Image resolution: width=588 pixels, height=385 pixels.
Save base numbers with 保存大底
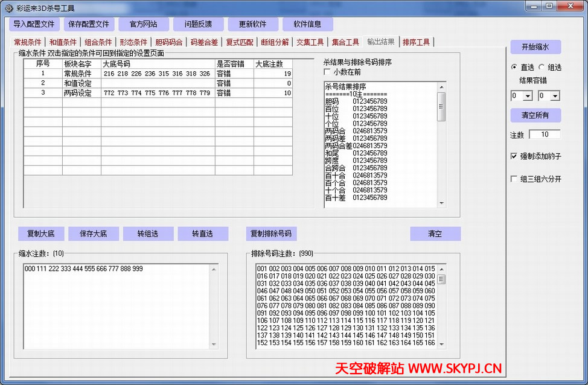[x=94, y=234]
